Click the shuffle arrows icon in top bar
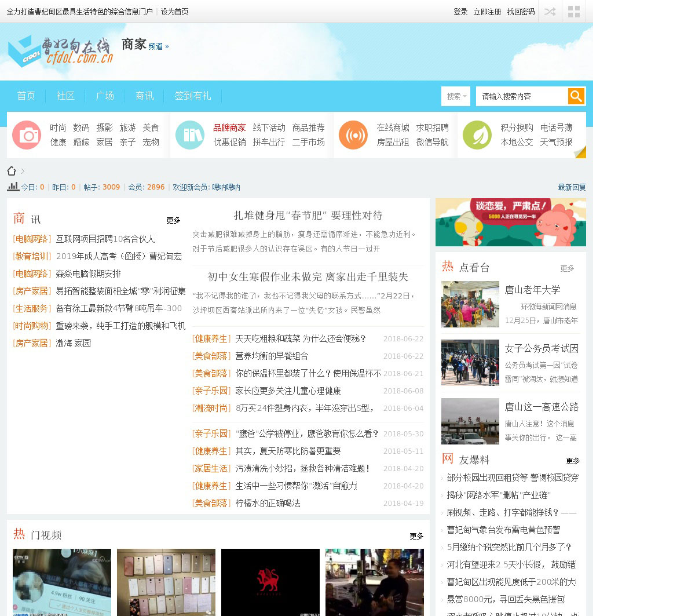This screenshot has width=695, height=616. click(x=550, y=12)
